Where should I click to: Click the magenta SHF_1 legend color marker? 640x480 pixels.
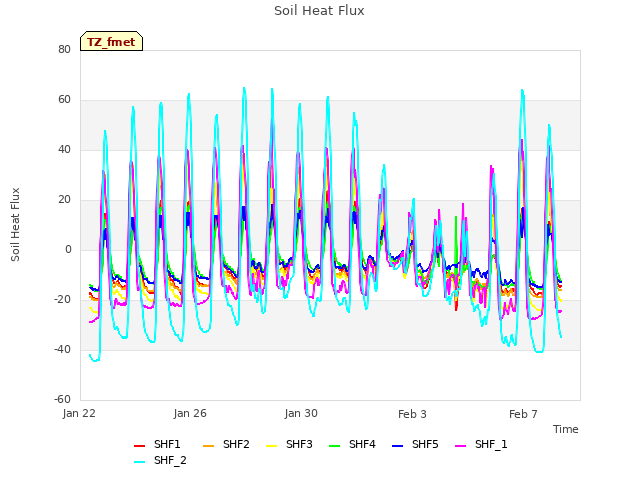[460, 446]
